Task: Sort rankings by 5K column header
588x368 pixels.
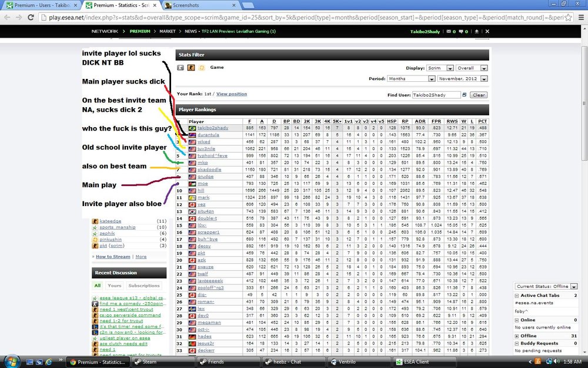Action: point(337,121)
